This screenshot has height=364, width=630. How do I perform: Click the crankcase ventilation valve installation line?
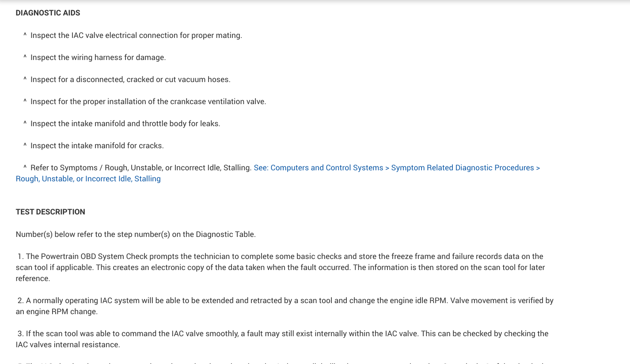pos(148,101)
